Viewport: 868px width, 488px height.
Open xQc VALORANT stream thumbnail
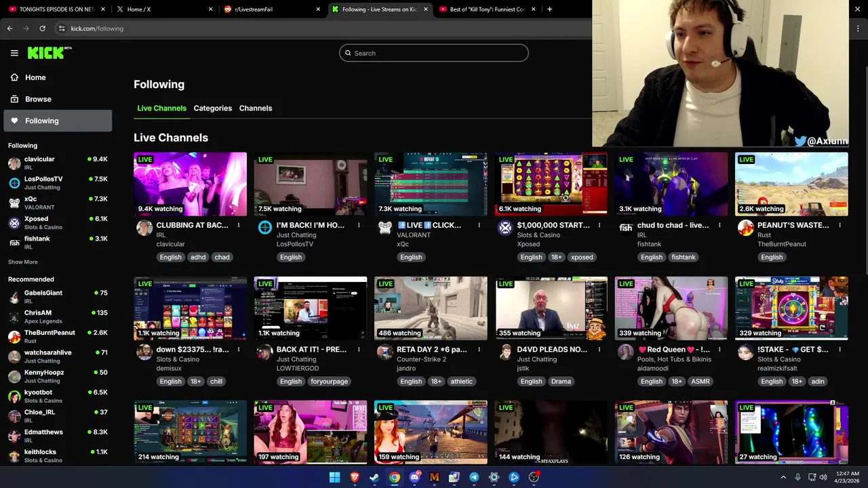[431, 184]
